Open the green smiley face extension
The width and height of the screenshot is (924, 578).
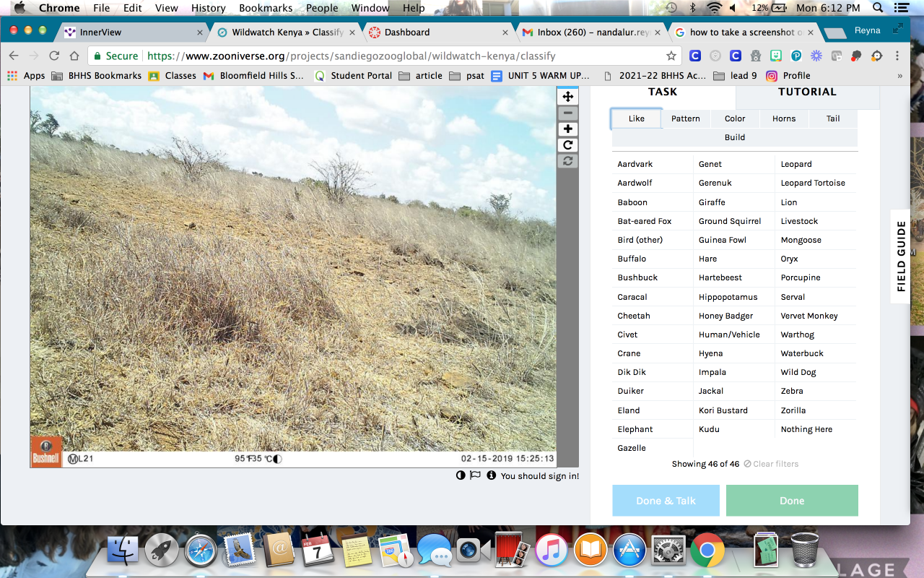coord(776,56)
